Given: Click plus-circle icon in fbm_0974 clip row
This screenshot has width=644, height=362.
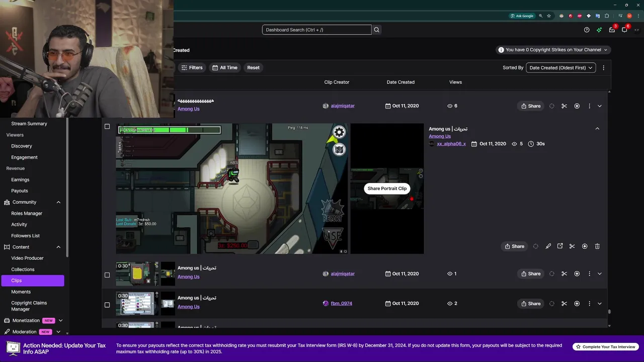Looking at the screenshot, I should 577,304.
